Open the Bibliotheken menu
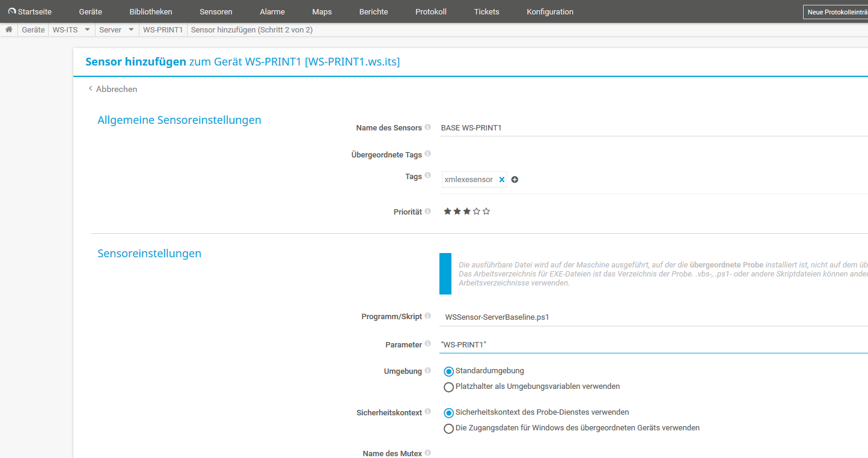 coord(151,11)
